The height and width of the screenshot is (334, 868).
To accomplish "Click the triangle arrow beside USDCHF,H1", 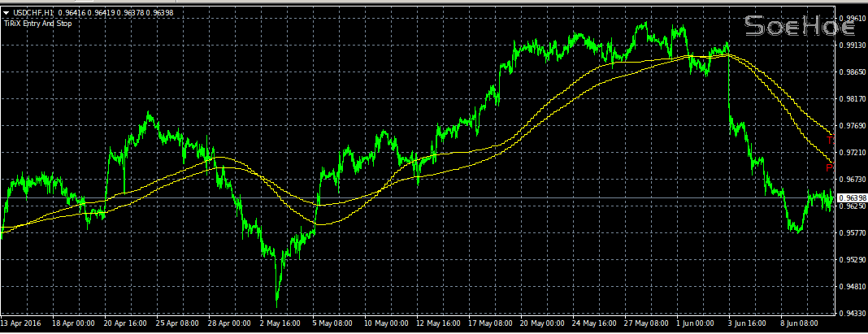I will (x=7, y=14).
